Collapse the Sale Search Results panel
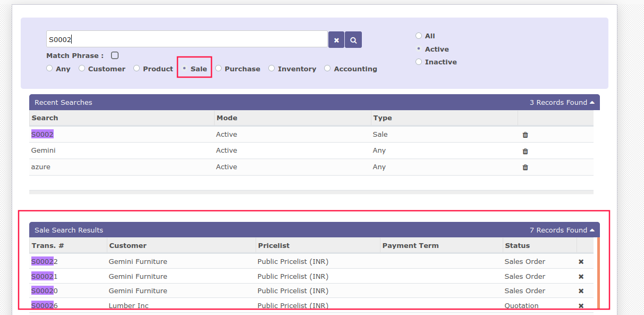644x315 pixels. [x=592, y=230]
